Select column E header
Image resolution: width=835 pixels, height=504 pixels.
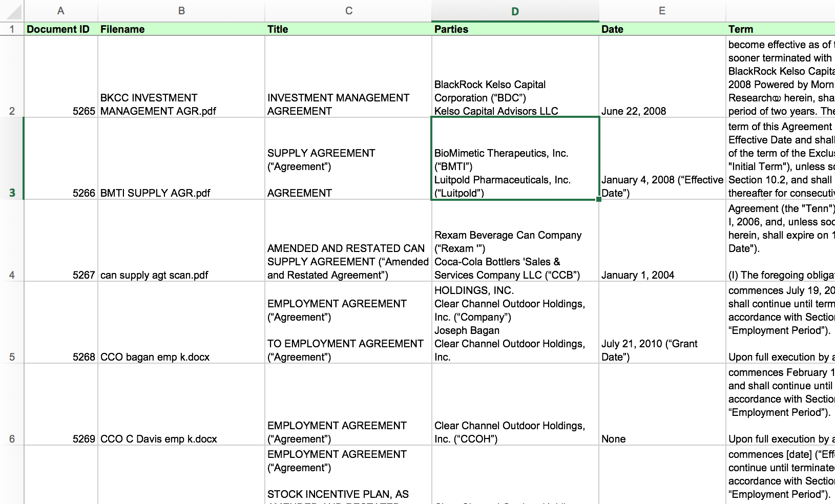pos(662,11)
